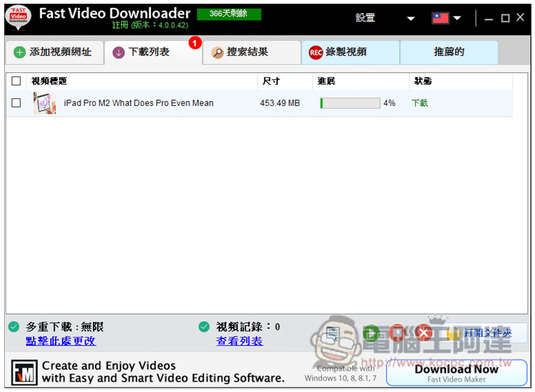Click the magnifier icon on search results tab
Viewport: 535px width, 392px height.
point(217,52)
